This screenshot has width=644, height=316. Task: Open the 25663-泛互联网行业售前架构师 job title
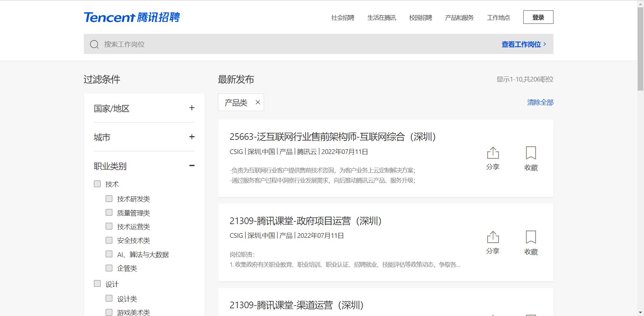click(333, 137)
